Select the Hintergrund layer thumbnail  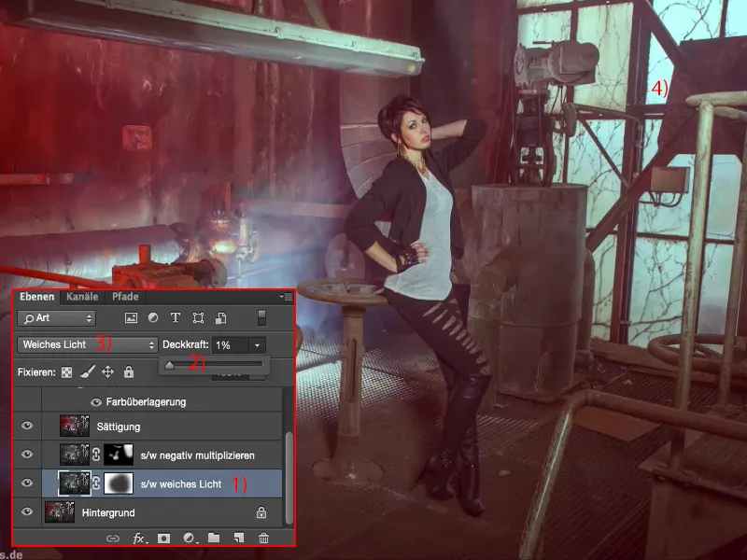coord(60,512)
